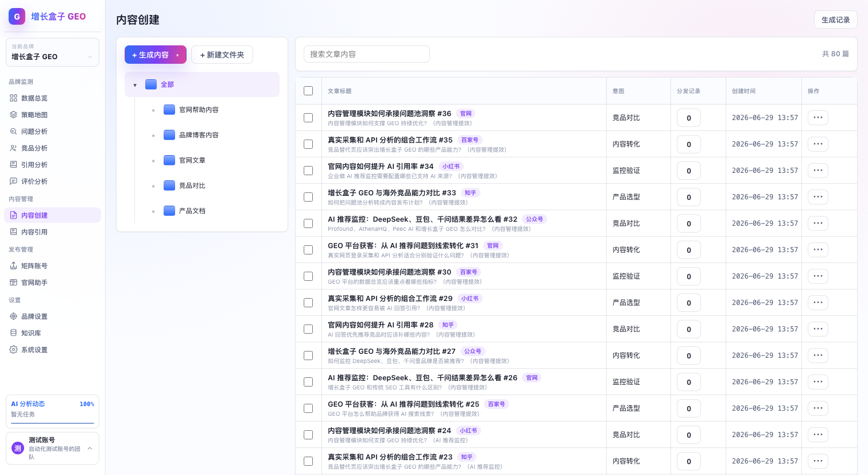Open 知识库 via its database icon
The height and width of the screenshot is (475, 868).
point(13,333)
